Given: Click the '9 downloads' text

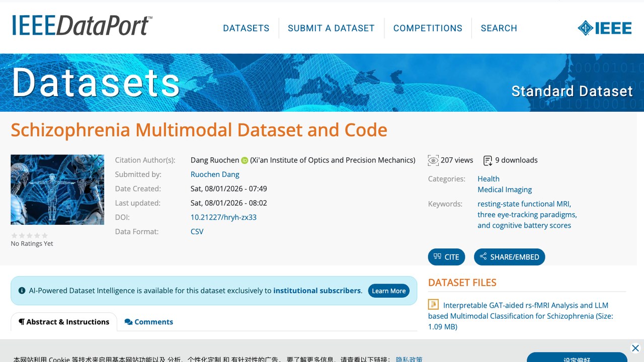Looking at the screenshot, I should pyautogui.click(x=516, y=160).
